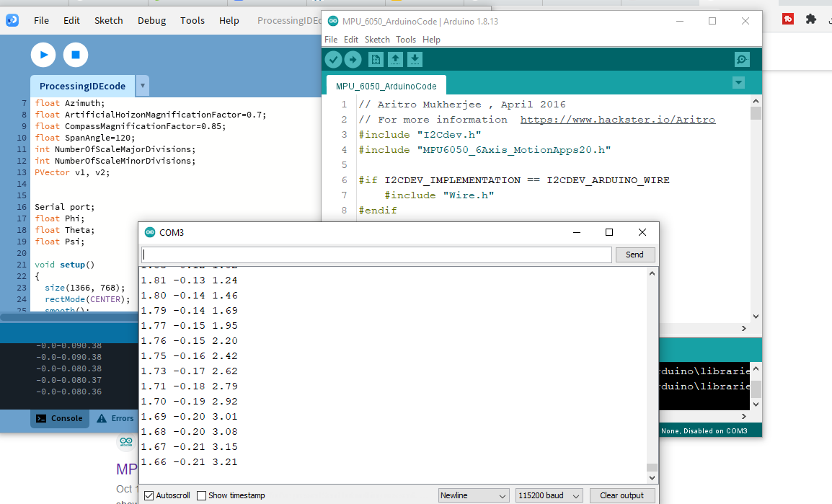Click 'float SpanAngle=120;' code line
The image size is (832, 504).
[85, 138]
